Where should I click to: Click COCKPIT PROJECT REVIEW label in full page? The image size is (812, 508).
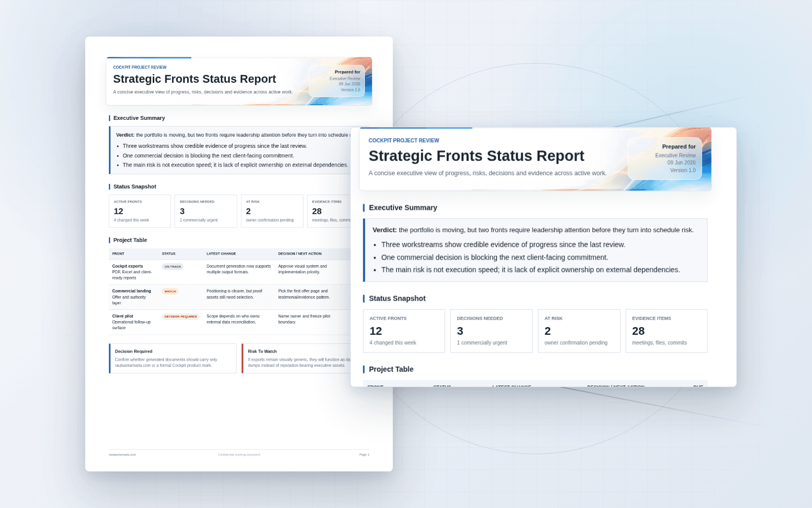pyautogui.click(x=140, y=67)
